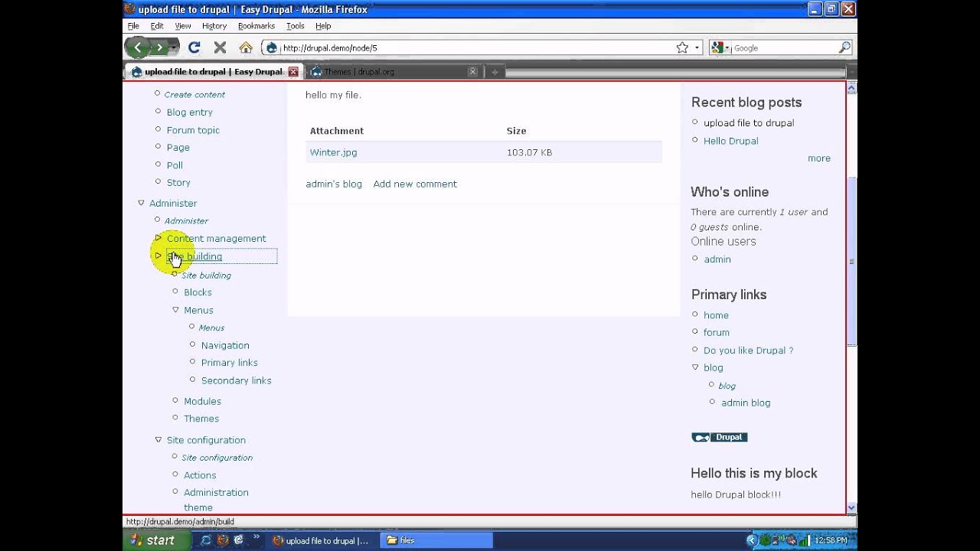Click the vertical scrollbar up arrow

851,88
